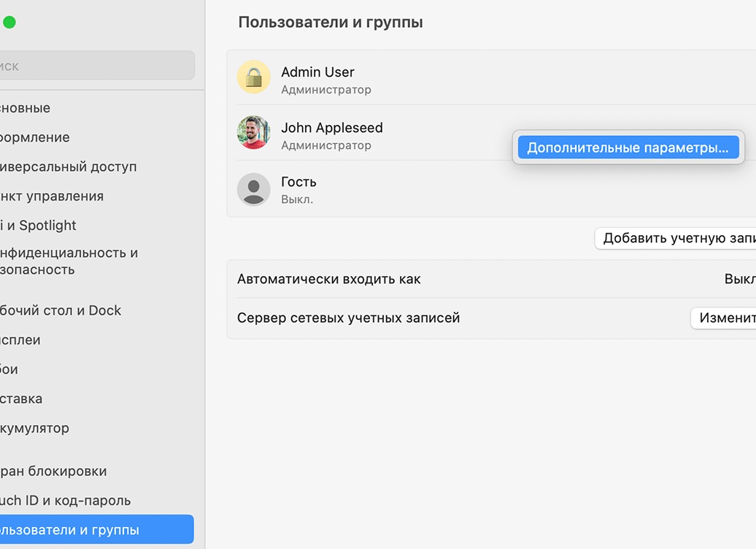Focus the sidebar search field

pyautogui.click(x=97, y=66)
